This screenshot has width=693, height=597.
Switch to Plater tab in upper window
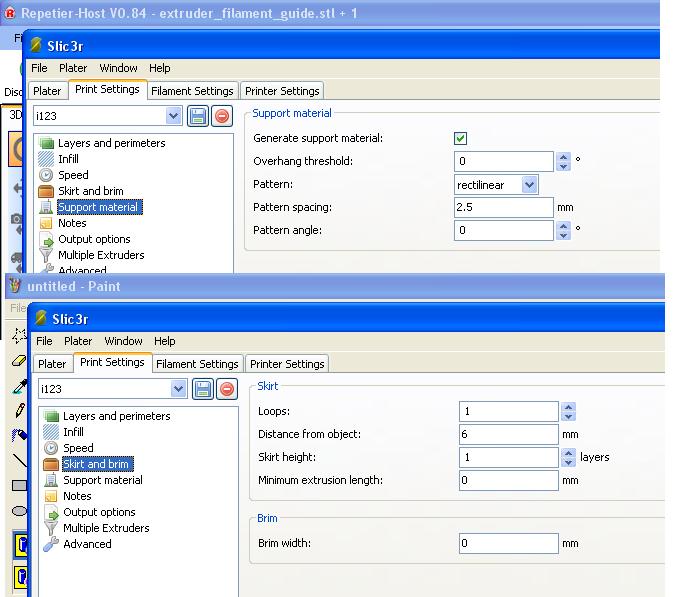click(x=47, y=91)
